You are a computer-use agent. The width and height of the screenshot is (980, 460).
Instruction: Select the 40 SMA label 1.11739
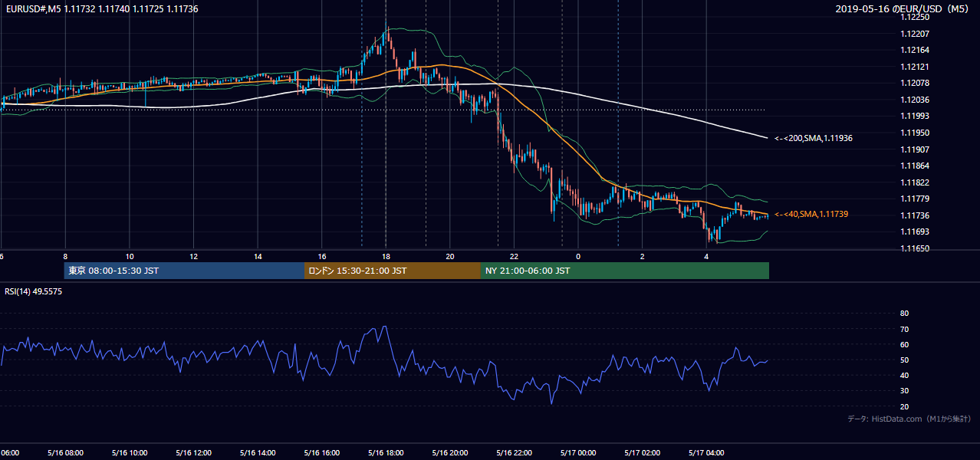(x=811, y=215)
